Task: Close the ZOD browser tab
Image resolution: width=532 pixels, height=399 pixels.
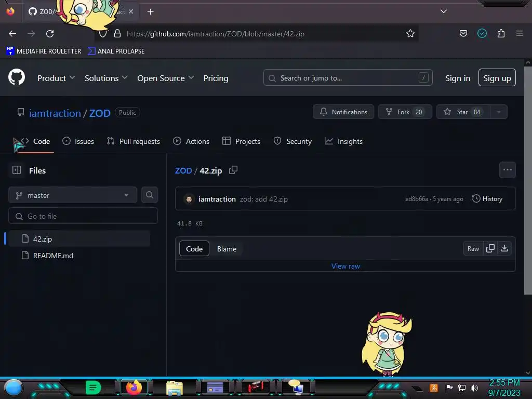Action: [131, 11]
